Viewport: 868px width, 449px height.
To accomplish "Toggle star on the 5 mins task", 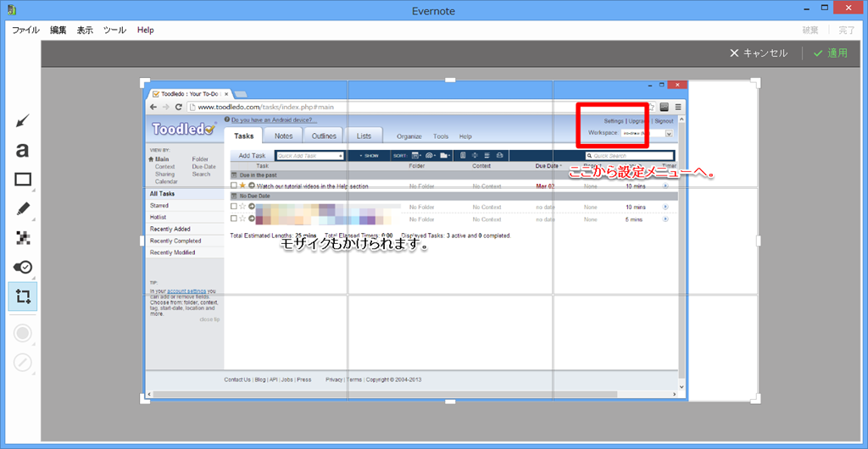I will (x=242, y=219).
